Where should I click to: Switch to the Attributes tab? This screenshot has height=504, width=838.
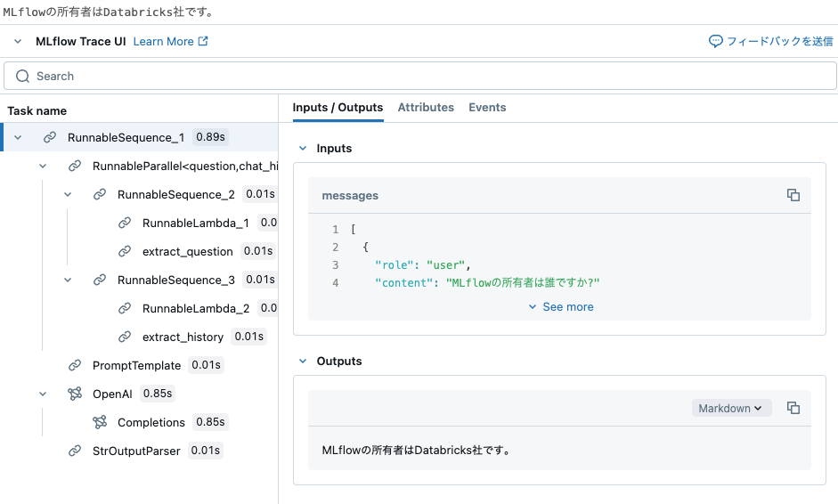coord(426,108)
